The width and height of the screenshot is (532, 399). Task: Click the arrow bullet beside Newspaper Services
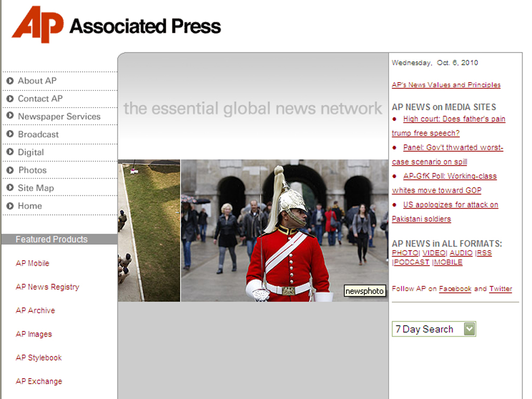(x=10, y=115)
